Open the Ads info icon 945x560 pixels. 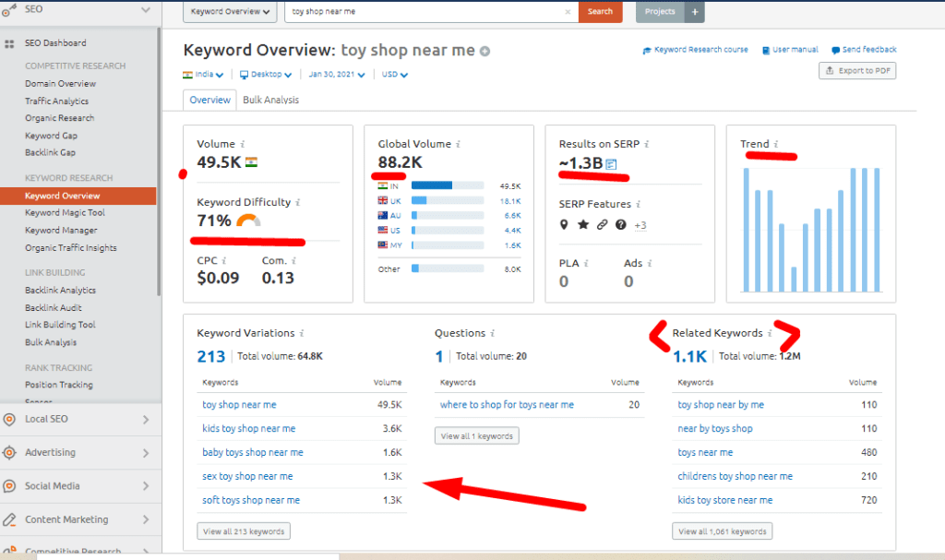(650, 264)
